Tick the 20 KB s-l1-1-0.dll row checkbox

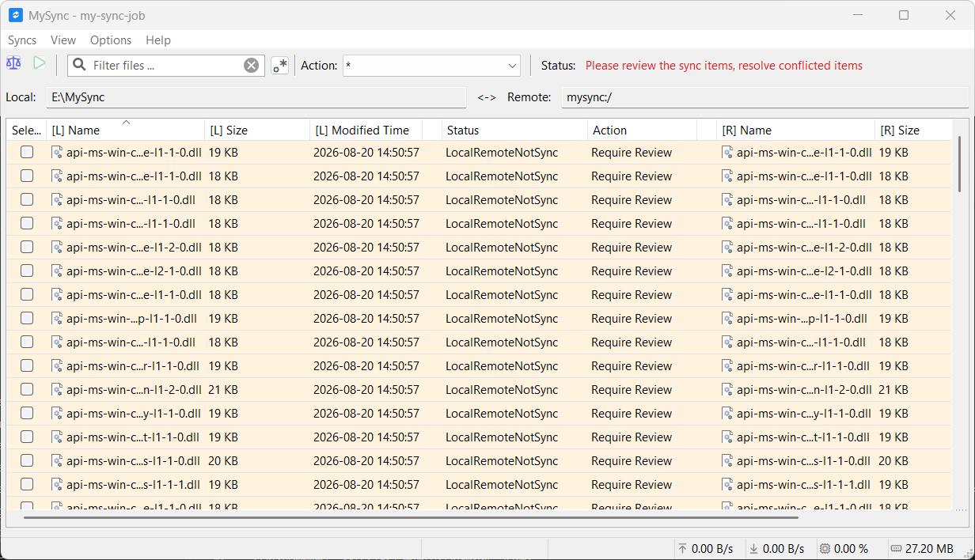pos(27,461)
